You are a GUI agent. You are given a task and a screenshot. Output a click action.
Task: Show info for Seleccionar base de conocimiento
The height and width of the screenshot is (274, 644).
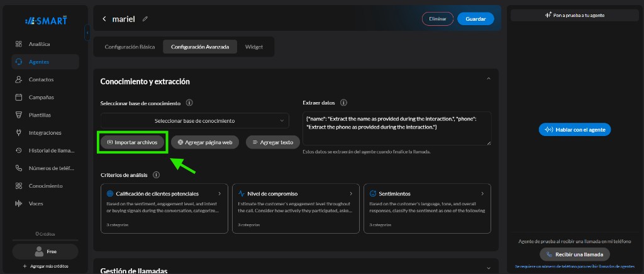tap(189, 103)
